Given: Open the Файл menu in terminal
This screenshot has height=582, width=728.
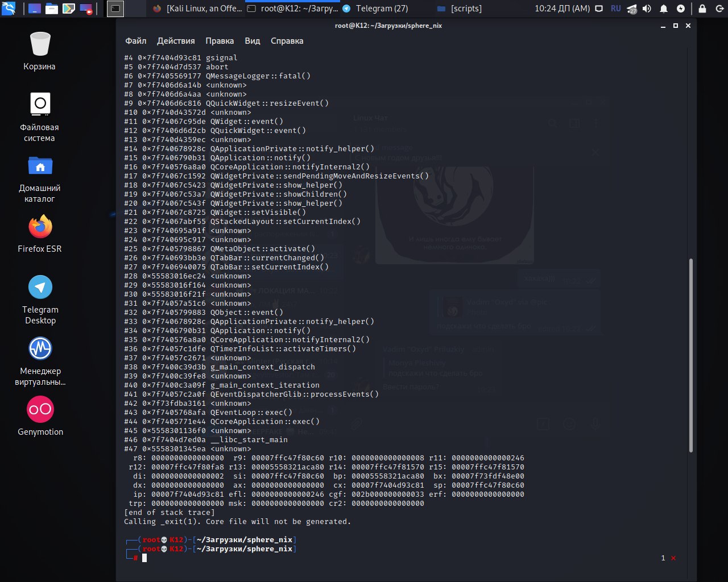Looking at the screenshot, I should [136, 41].
